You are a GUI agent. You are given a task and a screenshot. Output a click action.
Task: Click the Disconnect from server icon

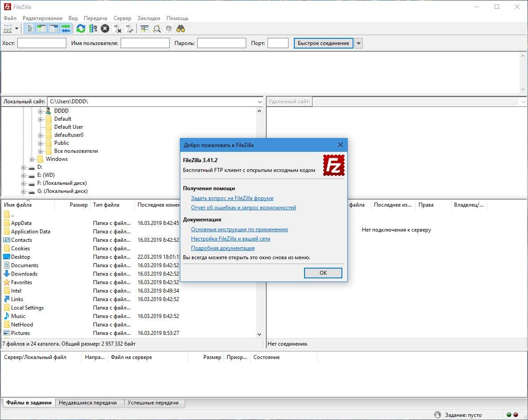(x=117, y=29)
